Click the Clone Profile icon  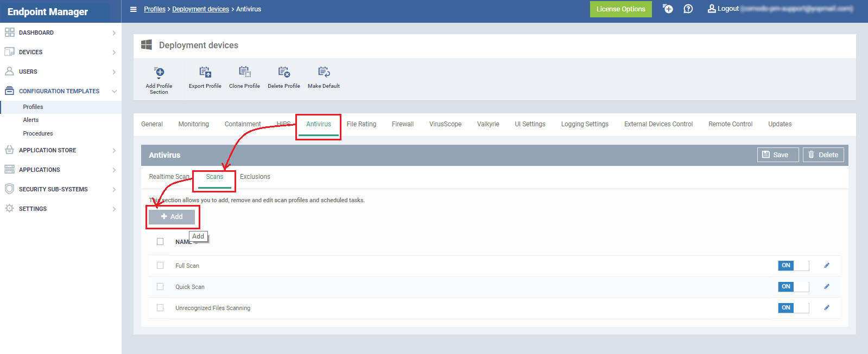coord(245,72)
